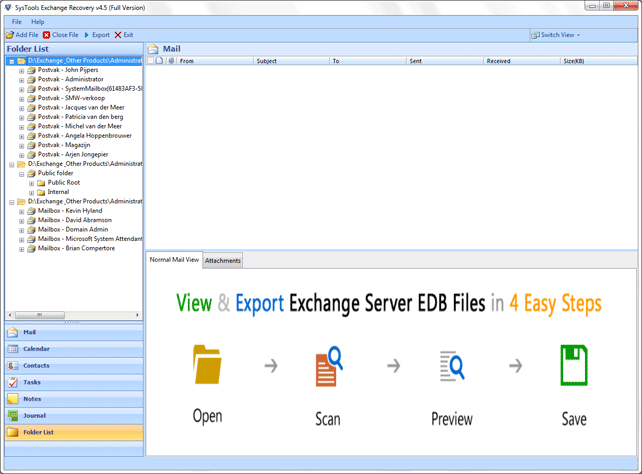
Task: Click the Scan step icon
Action: point(329,366)
